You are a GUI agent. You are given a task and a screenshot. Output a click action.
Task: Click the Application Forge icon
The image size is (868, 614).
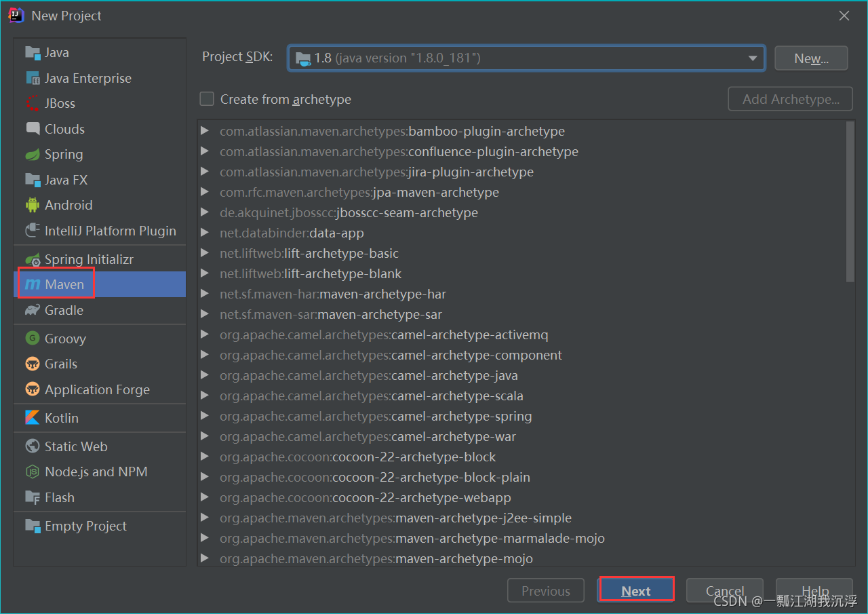click(x=33, y=389)
